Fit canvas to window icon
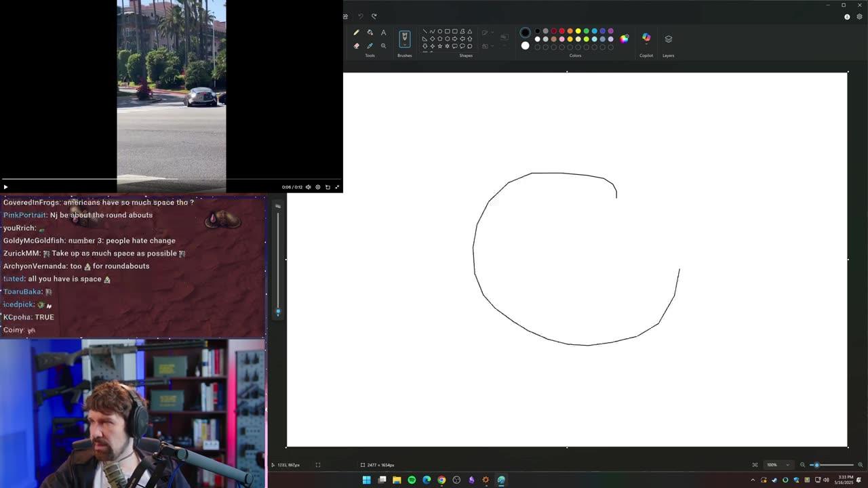The width and height of the screenshot is (868, 488). tap(755, 465)
